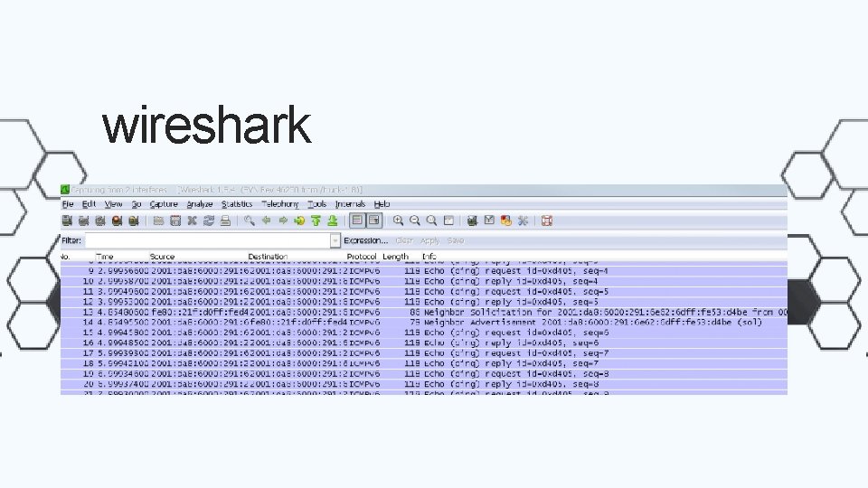Go to specific packet icon
The width and height of the screenshot is (868, 488).
point(299,221)
